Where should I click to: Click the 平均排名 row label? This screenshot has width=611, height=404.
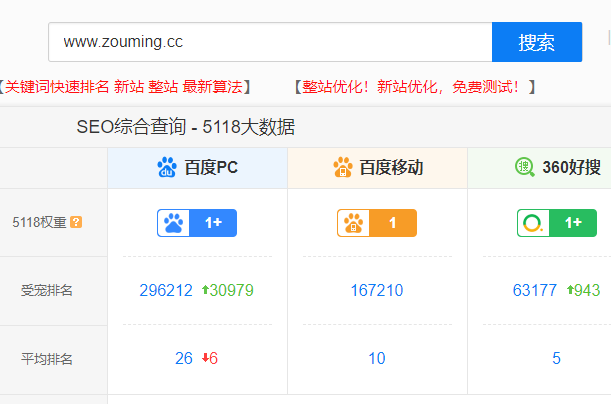click(47, 359)
